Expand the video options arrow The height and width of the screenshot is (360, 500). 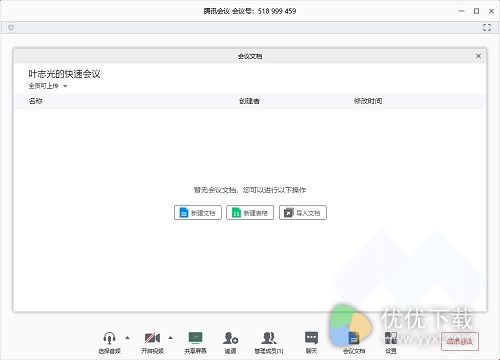171,338
